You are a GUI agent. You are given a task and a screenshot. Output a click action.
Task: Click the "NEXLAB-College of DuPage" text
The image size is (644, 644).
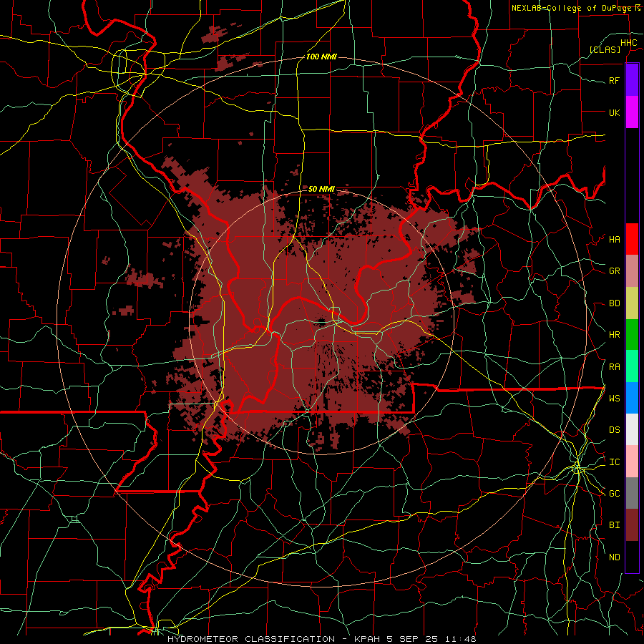coord(572,8)
